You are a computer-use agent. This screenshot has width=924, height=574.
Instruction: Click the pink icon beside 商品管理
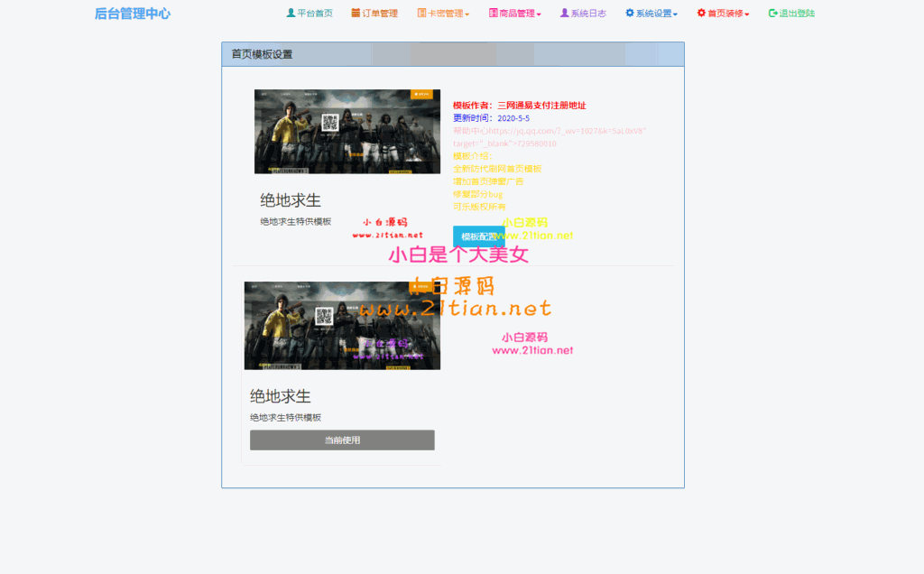[494, 13]
